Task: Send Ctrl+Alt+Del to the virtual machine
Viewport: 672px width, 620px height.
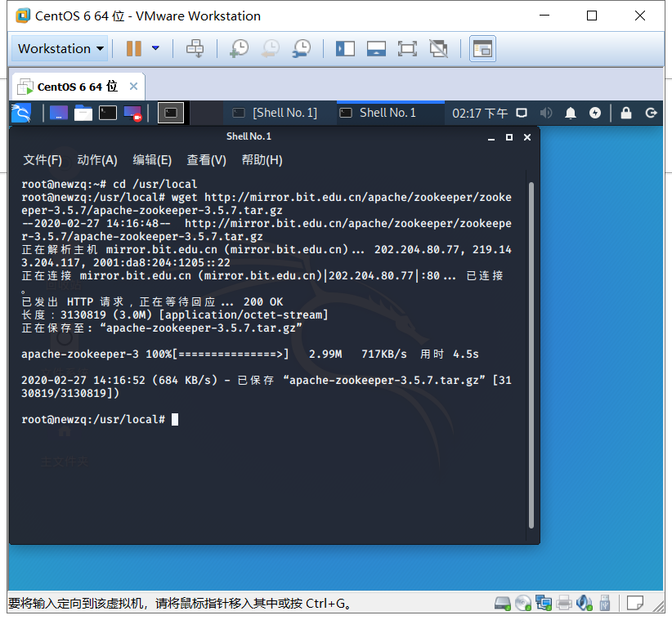Action: tap(195, 48)
